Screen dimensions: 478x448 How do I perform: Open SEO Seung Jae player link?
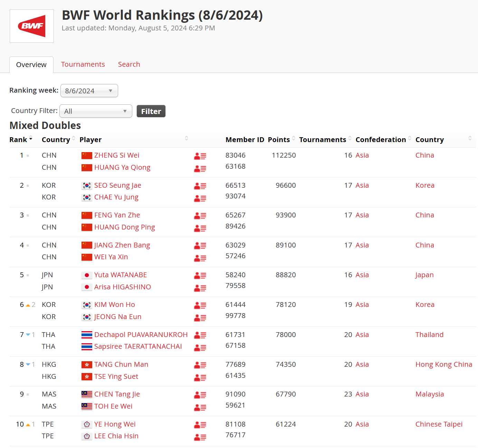[x=118, y=185]
